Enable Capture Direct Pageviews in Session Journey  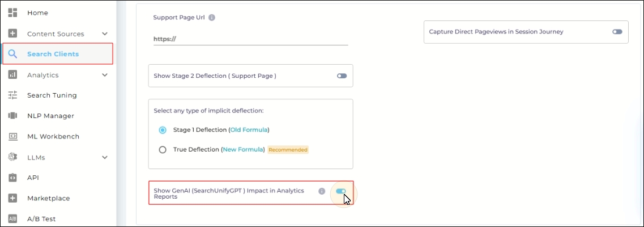pos(617,32)
